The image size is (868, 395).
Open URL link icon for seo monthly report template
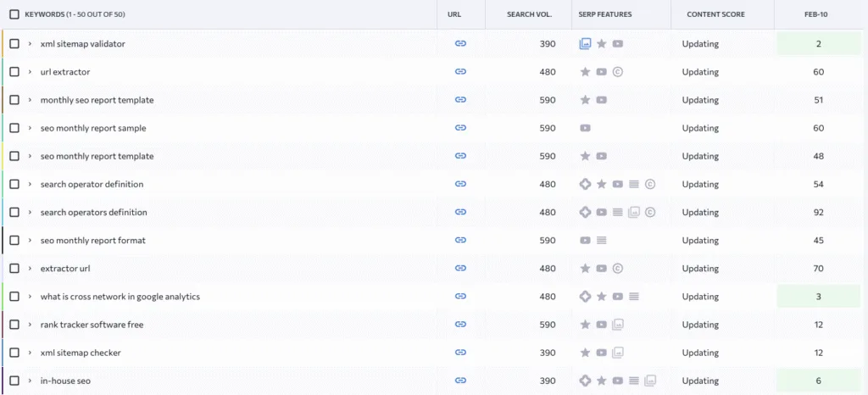click(460, 156)
